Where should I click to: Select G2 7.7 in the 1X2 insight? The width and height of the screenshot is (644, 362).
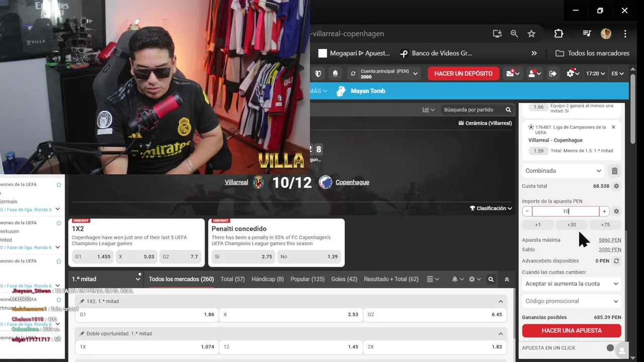(180, 256)
